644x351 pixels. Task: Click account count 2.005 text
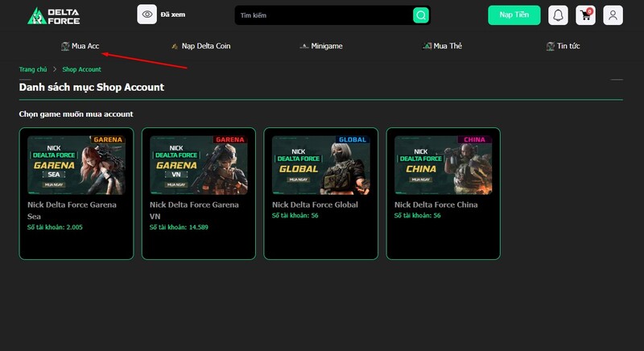coord(55,227)
